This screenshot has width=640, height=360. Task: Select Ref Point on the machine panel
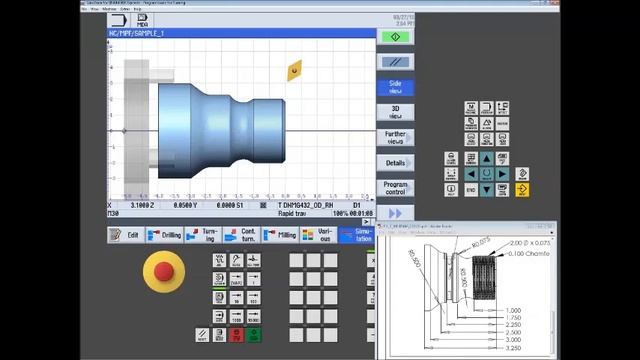(x=253, y=260)
